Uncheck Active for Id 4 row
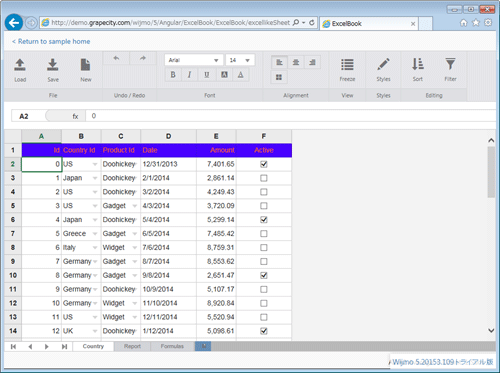This screenshot has width=500, height=373. [264, 220]
